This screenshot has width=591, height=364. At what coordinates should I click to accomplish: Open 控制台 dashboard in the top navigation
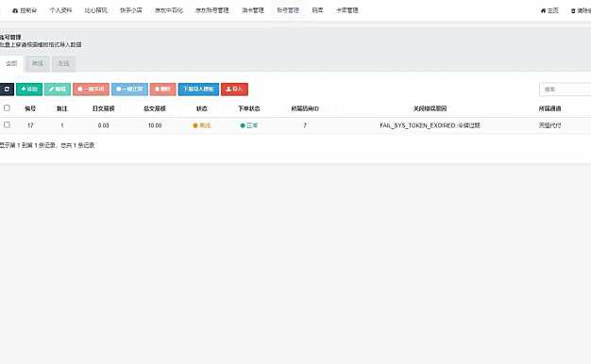coord(25,10)
